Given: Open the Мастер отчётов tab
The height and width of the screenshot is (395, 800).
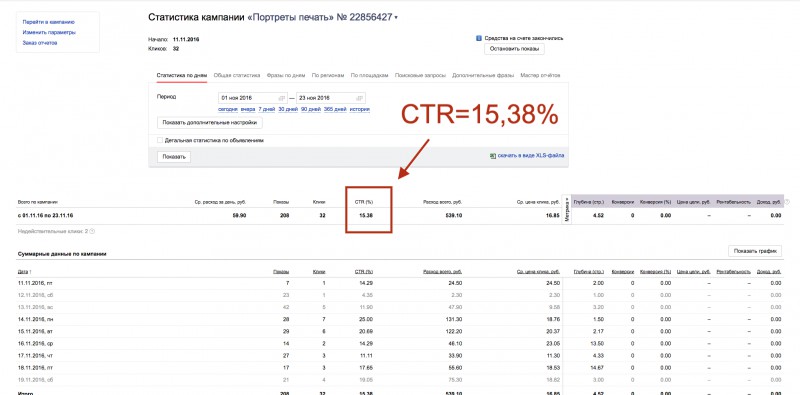Looking at the screenshot, I should [x=540, y=76].
